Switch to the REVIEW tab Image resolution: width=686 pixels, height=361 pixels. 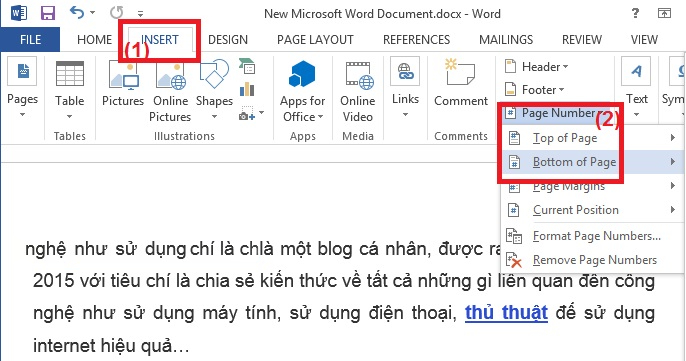coord(582,40)
